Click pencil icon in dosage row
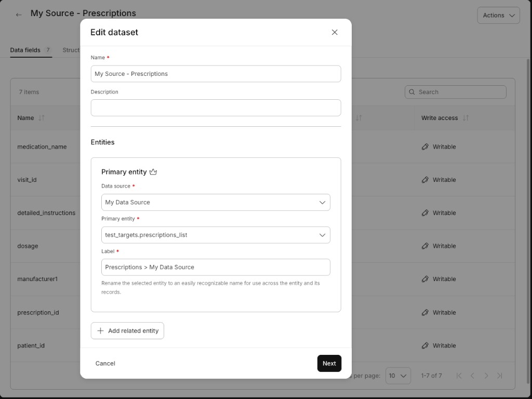This screenshot has height=399, width=532. pyautogui.click(x=425, y=246)
